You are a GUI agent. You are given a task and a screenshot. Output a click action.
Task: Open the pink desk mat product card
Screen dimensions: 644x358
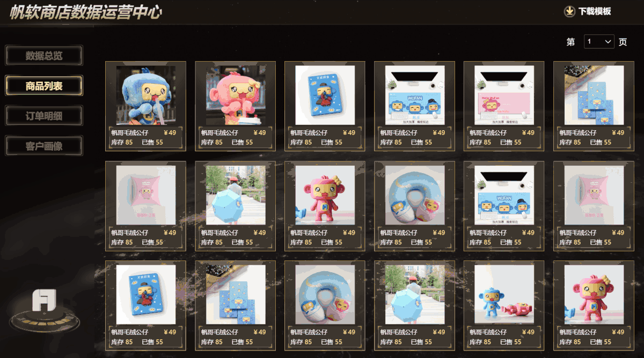[504, 106]
